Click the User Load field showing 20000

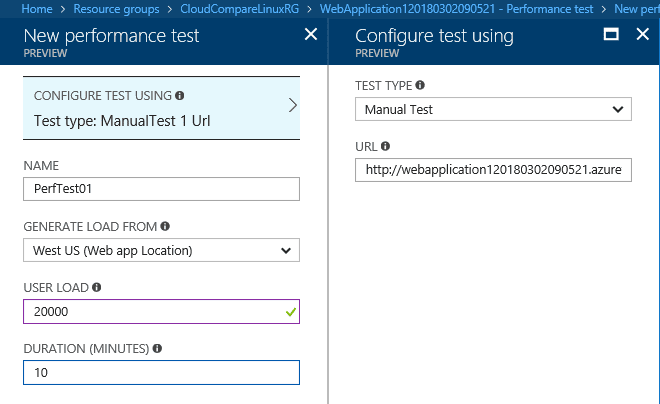(x=161, y=311)
